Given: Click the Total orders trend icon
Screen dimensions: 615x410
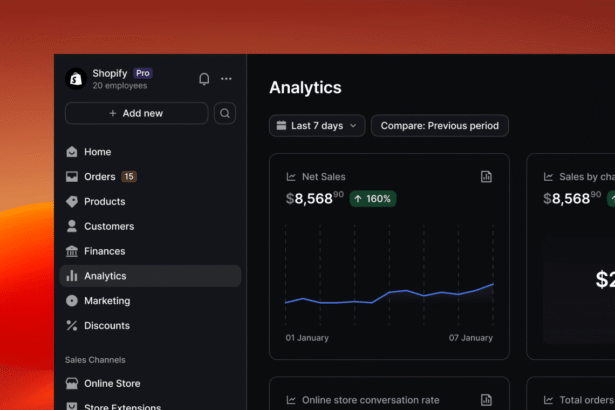Looking at the screenshot, I should point(548,400).
